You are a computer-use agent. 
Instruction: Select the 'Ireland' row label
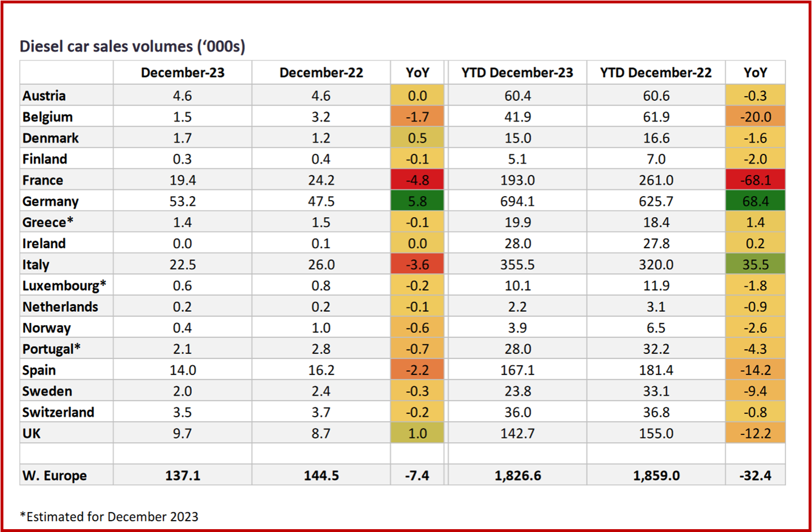point(44,244)
